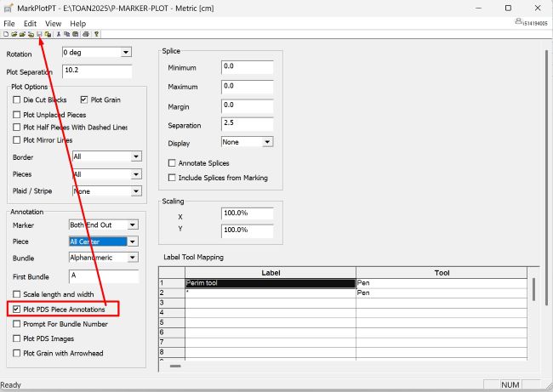Viewport: 553px width, 392px height.
Task: Open the Marker annotation dropdown
Action: pos(133,224)
